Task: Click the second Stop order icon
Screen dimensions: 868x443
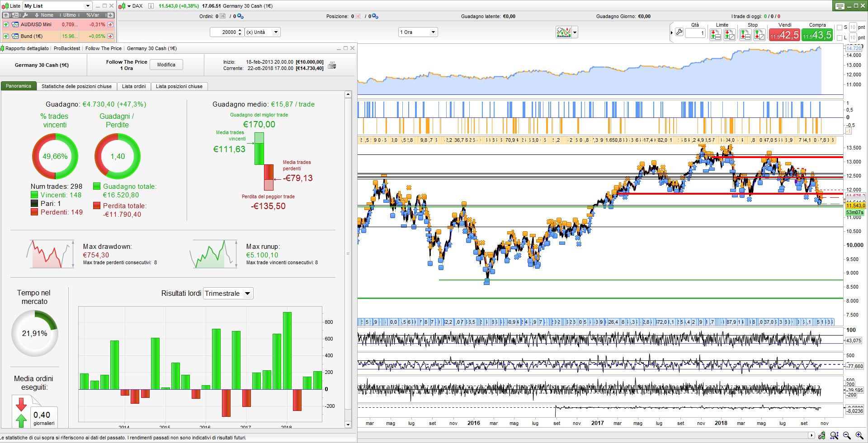Action: pyautogui.click(x=759, y=34)
